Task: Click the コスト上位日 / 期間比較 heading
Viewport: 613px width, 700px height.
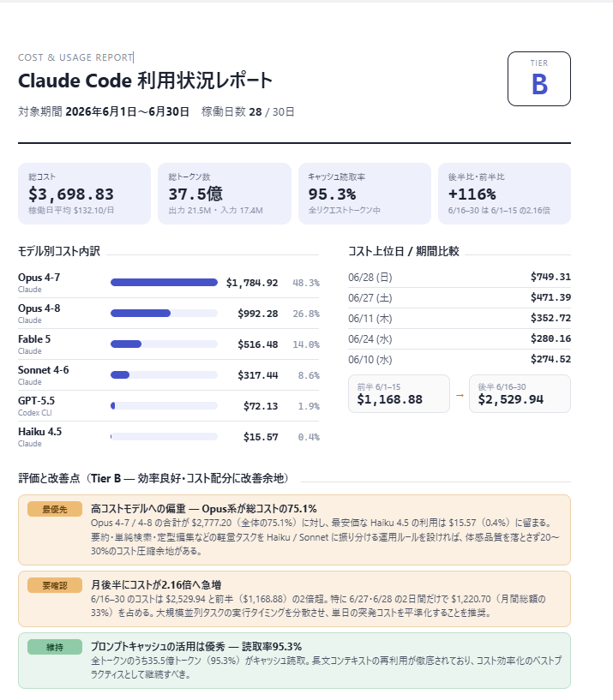Action: [404, 251]
